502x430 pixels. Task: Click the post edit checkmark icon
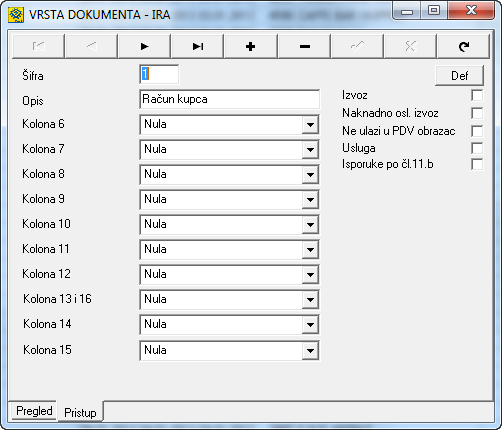pyautogui.click(x=357, y=46)
